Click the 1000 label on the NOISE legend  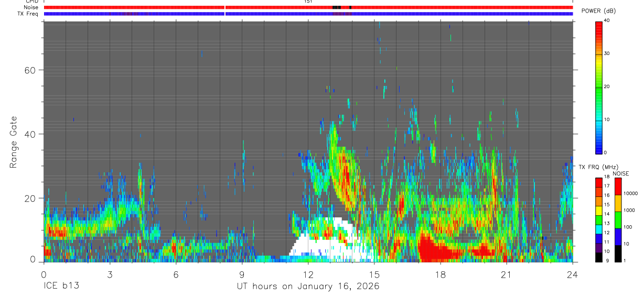coord(629,211)
